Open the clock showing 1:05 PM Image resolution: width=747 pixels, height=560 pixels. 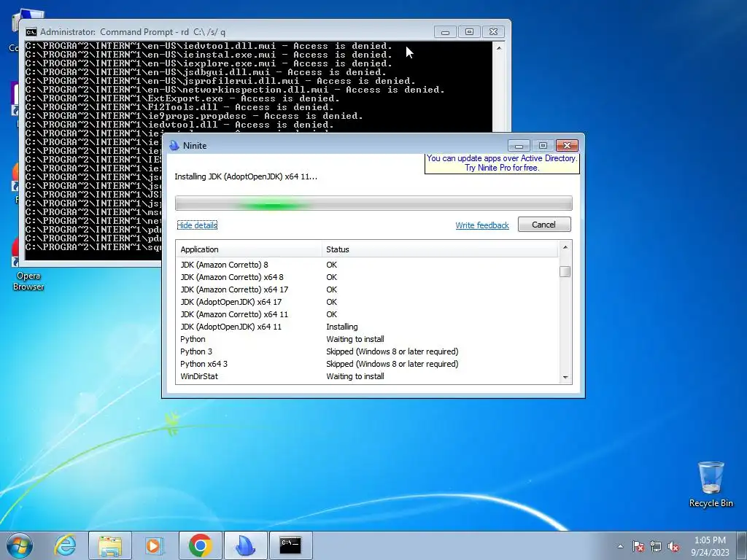click(710, 546)
